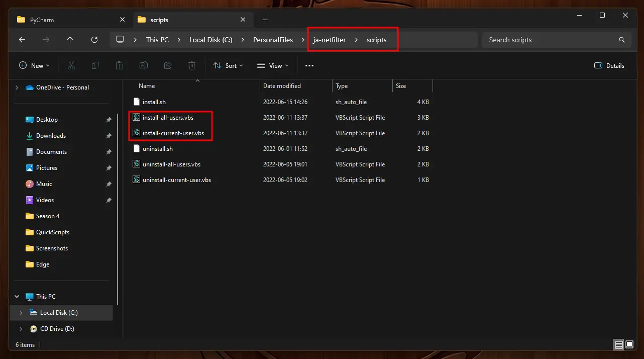The width and height of the screenshot is (644, 359).
Task: Click the Copy icon
Action: (x=95, y=65)
